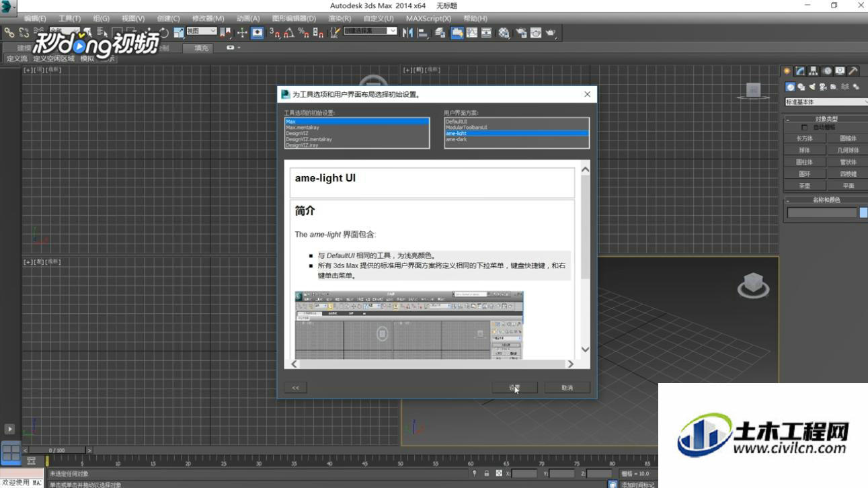The width and height of the screenshot is (868, 488).
Task: Select DesignVIZ in initial settings list
Action: point(356,133)
